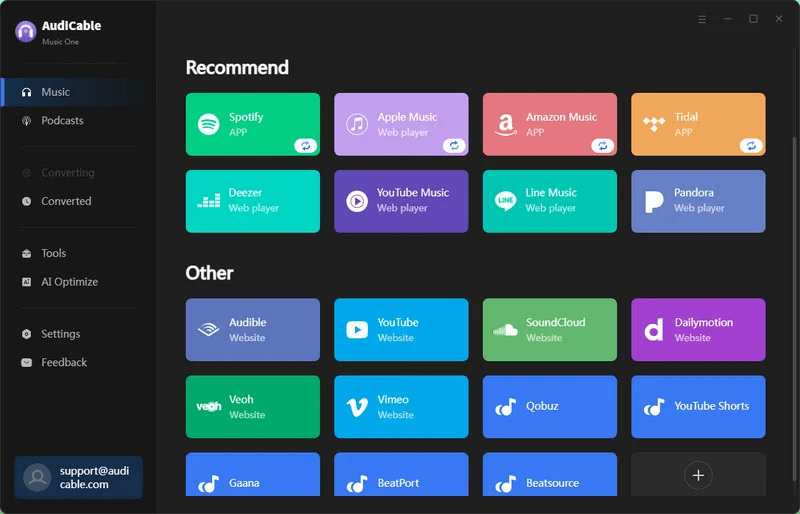800x514 pixels.
Task: Click the gear icon beside Settings
Action: click(x=27, y=334)
